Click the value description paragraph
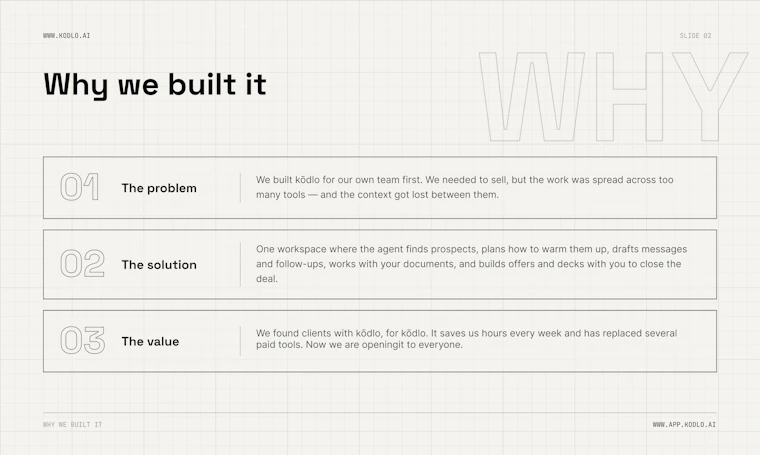 click(x=466, y=339)
